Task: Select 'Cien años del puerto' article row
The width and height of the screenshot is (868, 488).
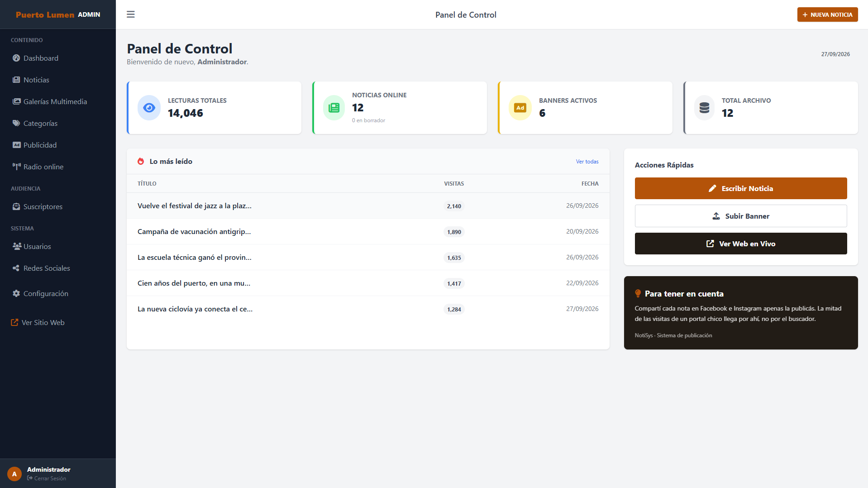Action: click(368, 283)
